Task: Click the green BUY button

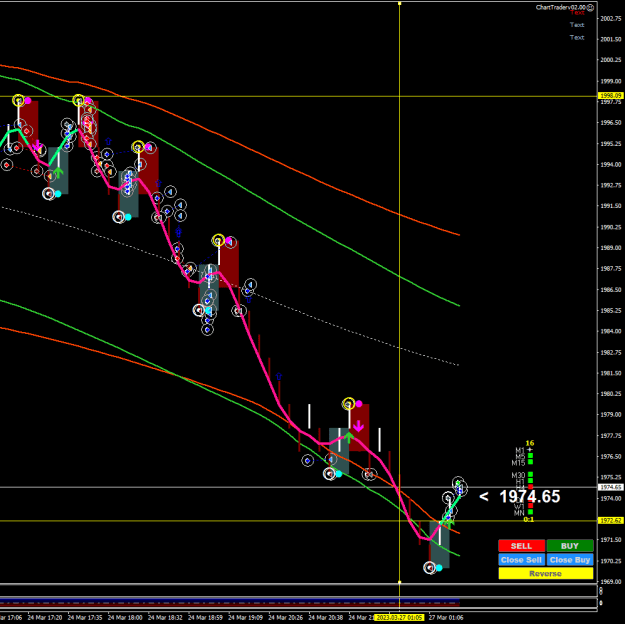Action: pyautogui.click(x=570, y=545)
